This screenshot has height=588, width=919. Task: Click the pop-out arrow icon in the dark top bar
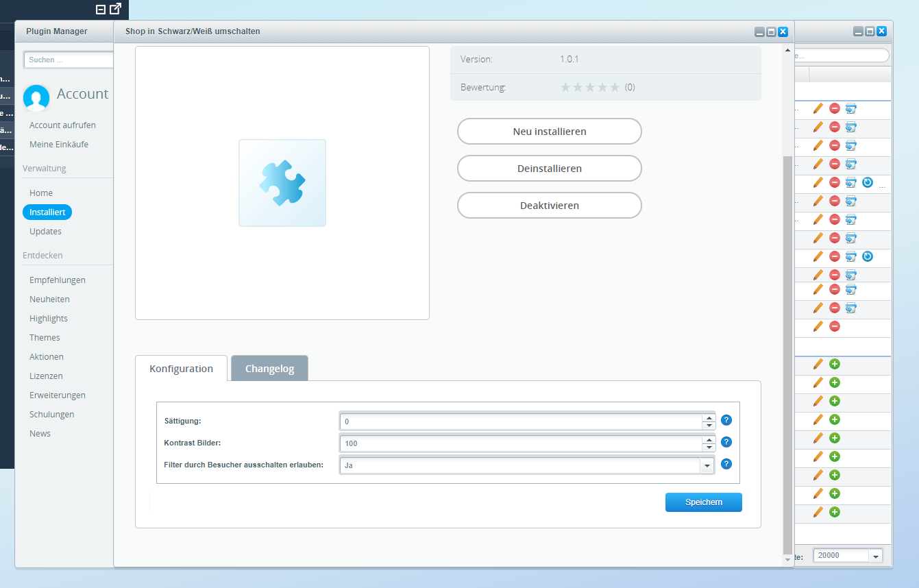coord(116,9)
